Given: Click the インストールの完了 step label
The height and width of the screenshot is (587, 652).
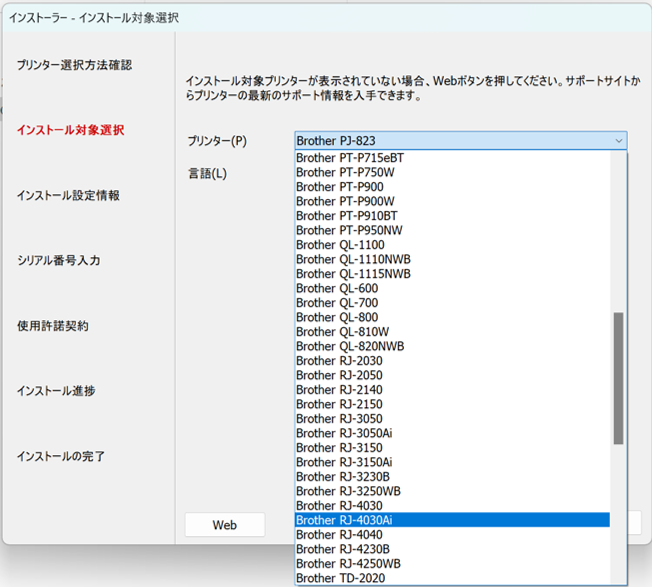Looking at the screenshot, I should pos(61,456).
